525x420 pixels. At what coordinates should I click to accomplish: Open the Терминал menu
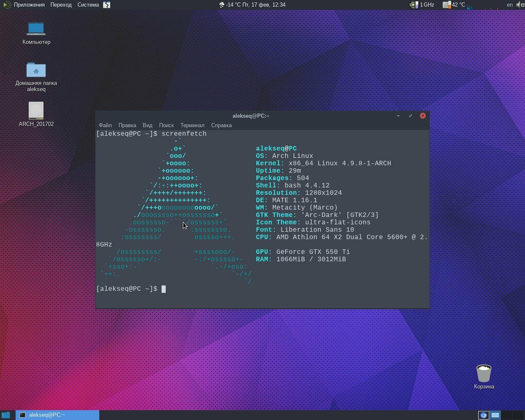tap(192, 125)
